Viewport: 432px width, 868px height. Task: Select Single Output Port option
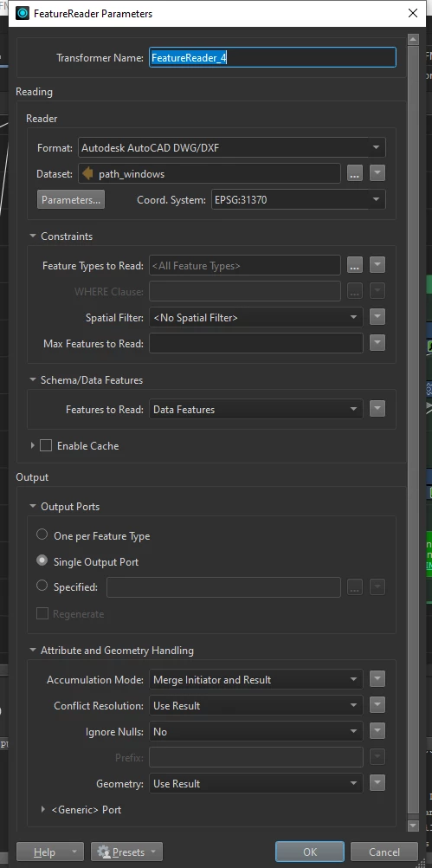click(x=42, y=560)
